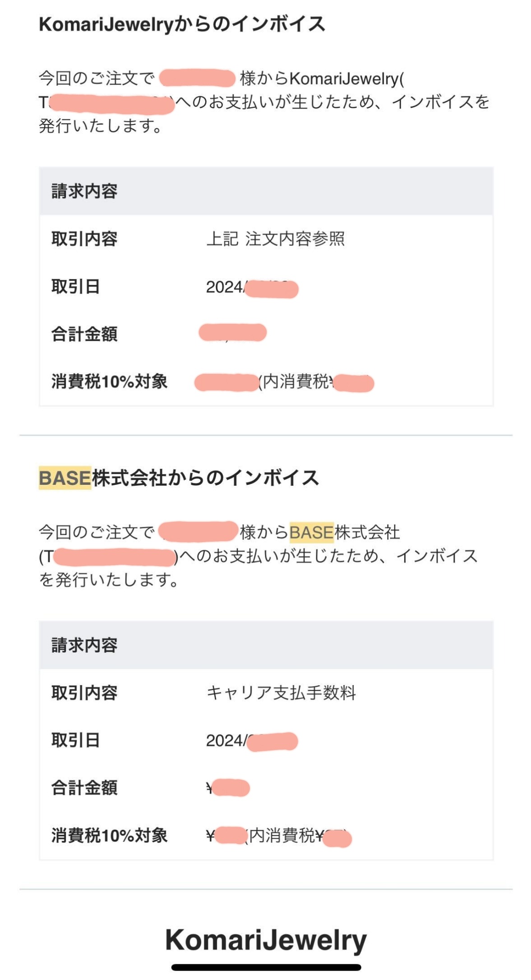This screenshot has height=980, width=531.
Task: Click 消費税10%対象 label in first table
Action: click(x=109, y=382)
